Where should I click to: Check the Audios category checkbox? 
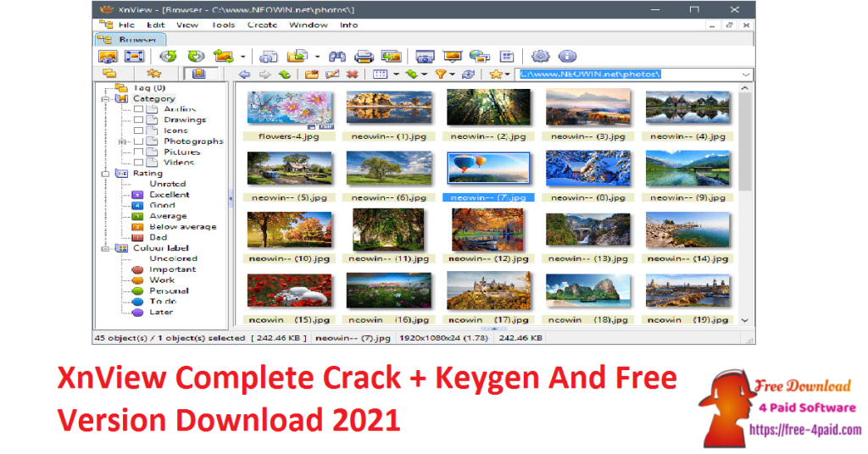click(138, 109)
